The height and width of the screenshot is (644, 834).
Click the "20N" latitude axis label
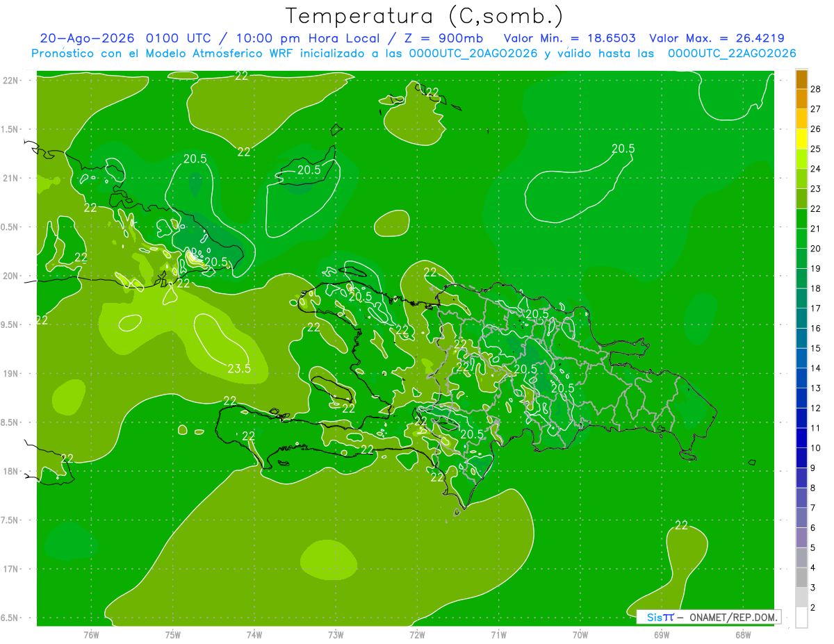[10, 276]
